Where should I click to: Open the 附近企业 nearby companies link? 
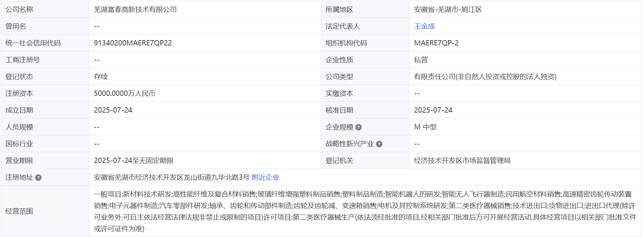(265, 177)
